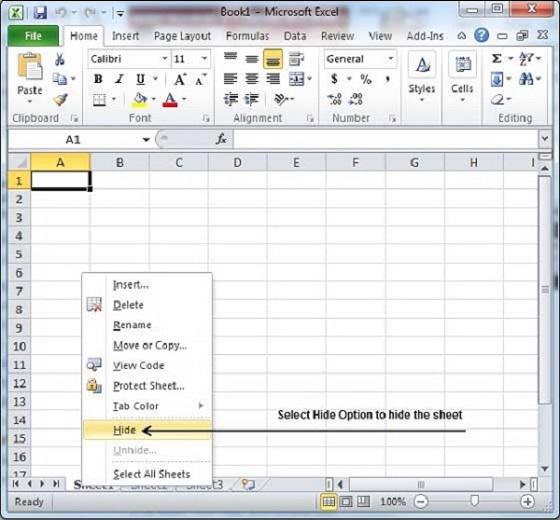This screenshot has width=560, height=520.
Task: Open the File tab
Action: [x=33, y=36]
